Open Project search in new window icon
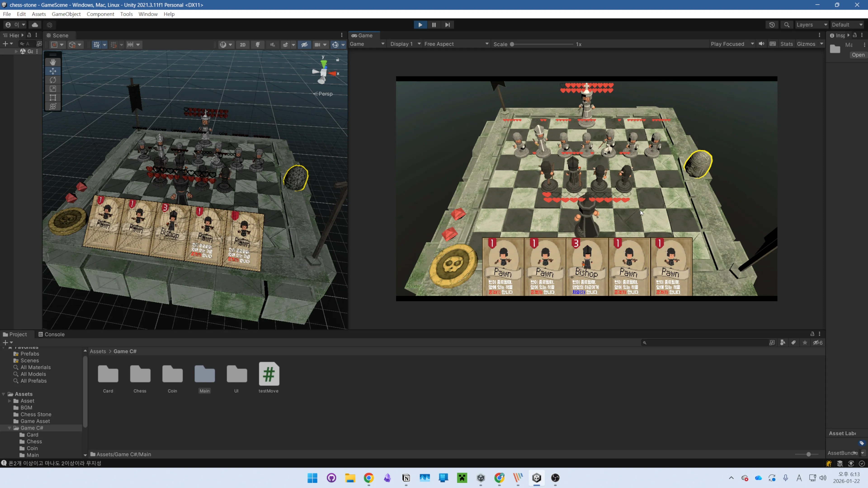Screen dimensions: 868x488 click(x=772, y=343)
